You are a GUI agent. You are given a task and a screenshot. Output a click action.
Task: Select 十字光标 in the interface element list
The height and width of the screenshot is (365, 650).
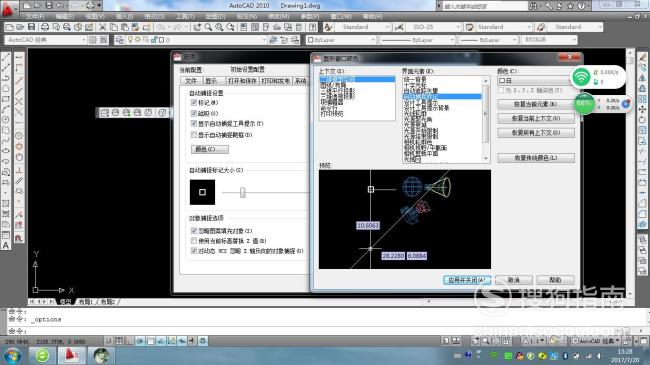click(x=415, y=85)
